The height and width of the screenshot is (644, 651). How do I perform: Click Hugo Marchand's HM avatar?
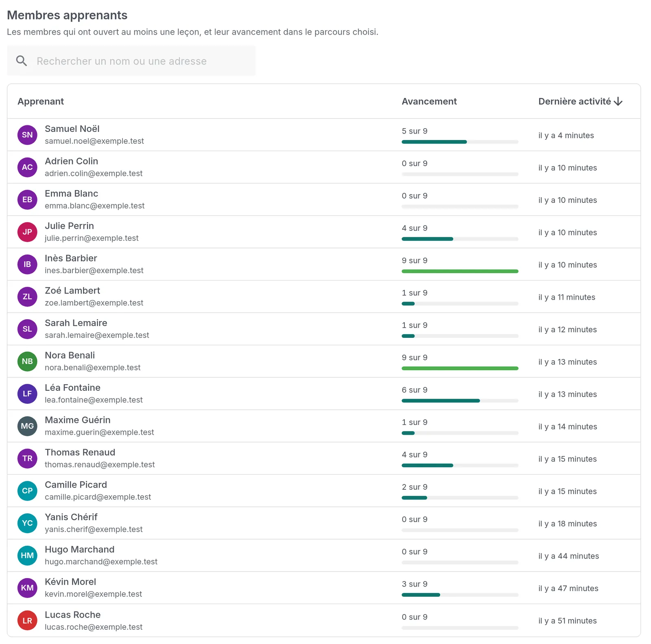point(27,556)
